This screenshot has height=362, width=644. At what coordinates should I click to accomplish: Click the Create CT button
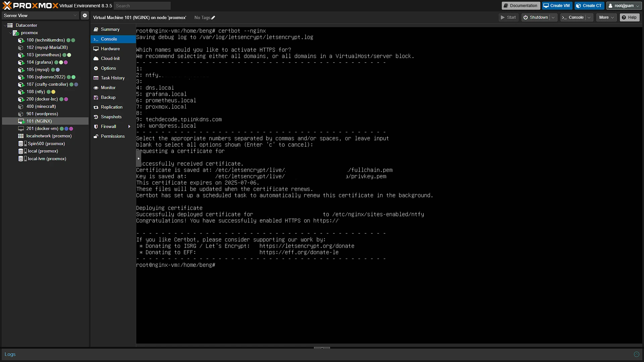[x=589, y=6]
